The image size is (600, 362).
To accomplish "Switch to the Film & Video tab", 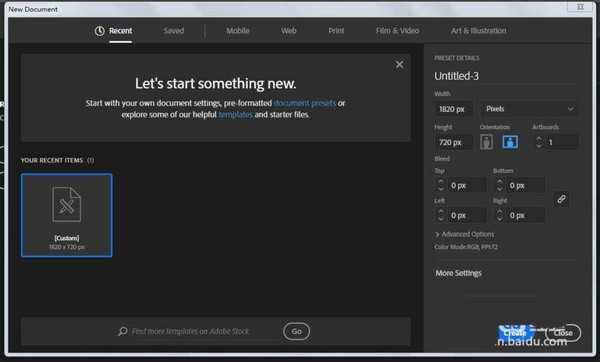I will tap(397, 31).
